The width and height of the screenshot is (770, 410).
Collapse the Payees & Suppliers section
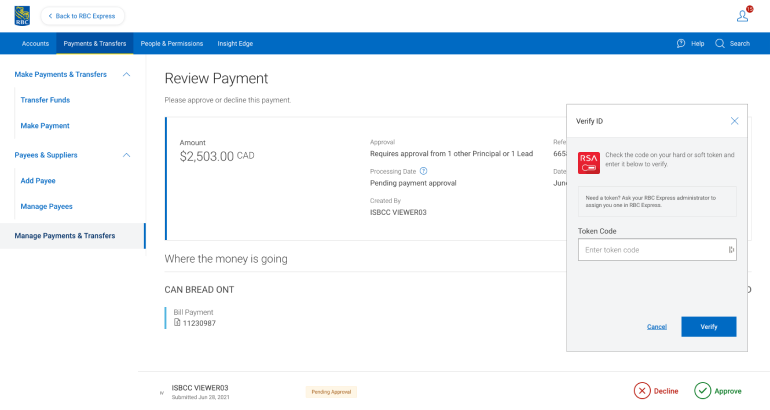(126, 155)
